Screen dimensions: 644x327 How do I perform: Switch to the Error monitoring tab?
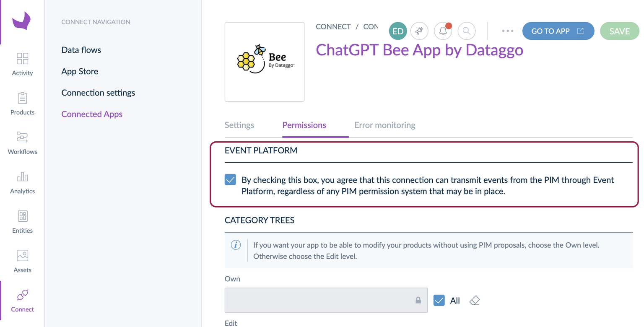pos(385,125)
